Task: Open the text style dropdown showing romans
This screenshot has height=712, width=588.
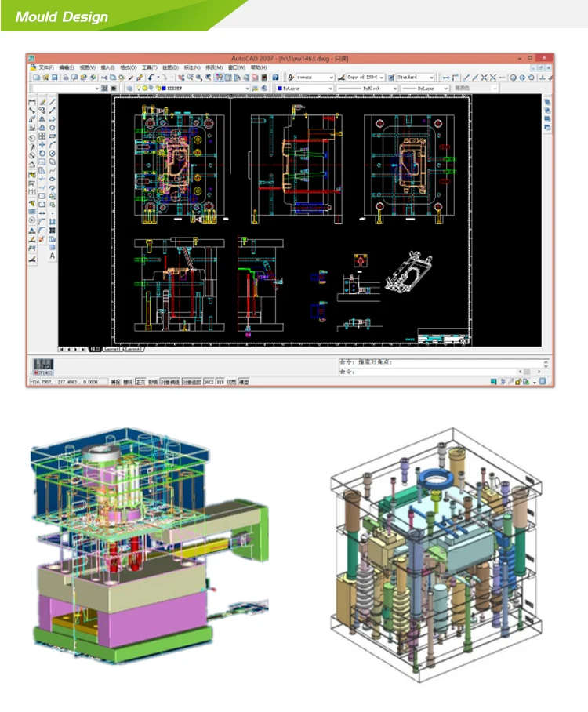Action: click(315, 77)
